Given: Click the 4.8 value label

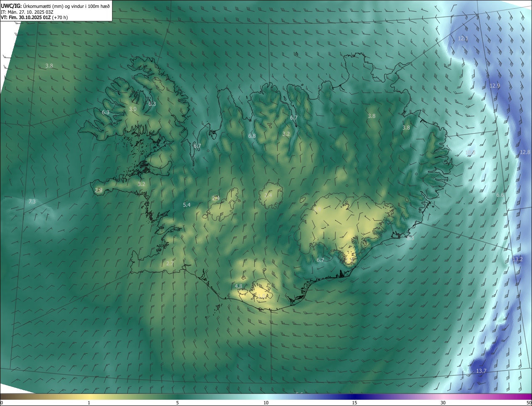Looking at the screenshot, I should (239, 286).
